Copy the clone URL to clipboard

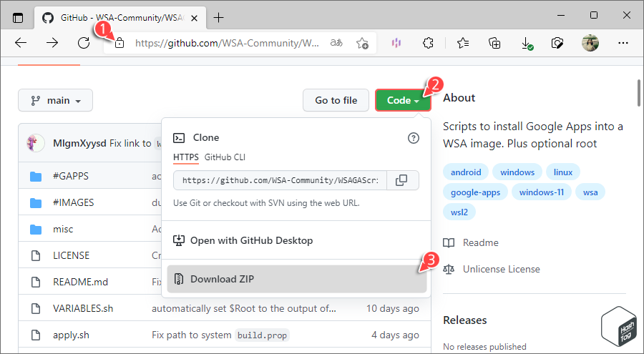tap(401, 180)
